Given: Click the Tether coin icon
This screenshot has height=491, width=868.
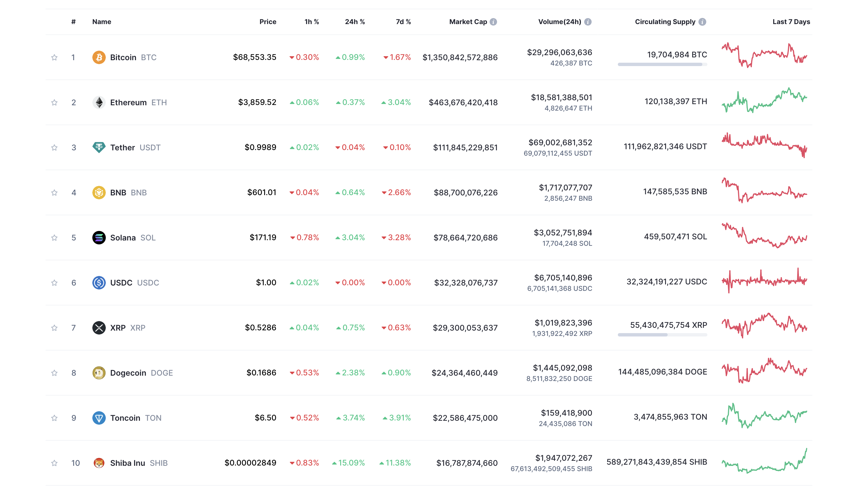Looking at the screenshot, I should 99,147.
